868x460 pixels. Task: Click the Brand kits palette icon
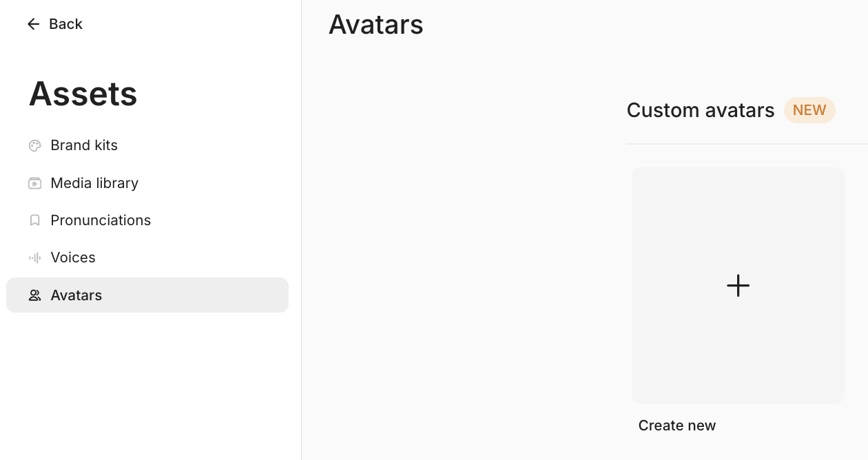34,145
